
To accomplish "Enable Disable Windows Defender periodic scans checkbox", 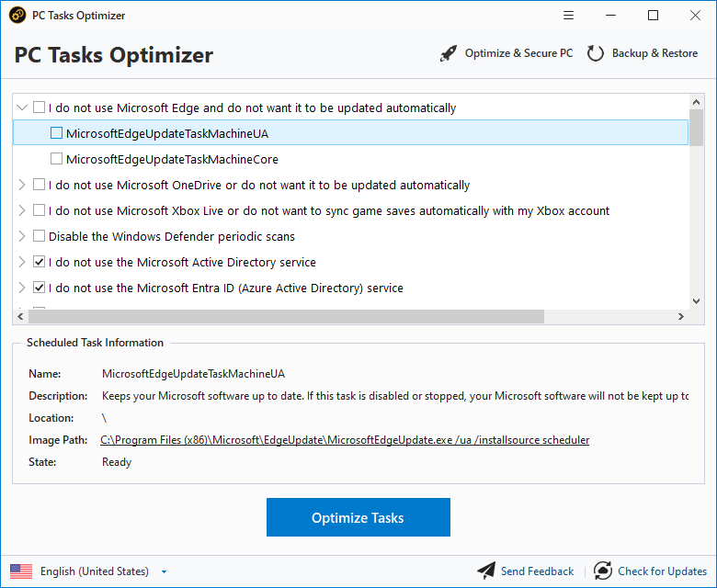I will 40,236.
